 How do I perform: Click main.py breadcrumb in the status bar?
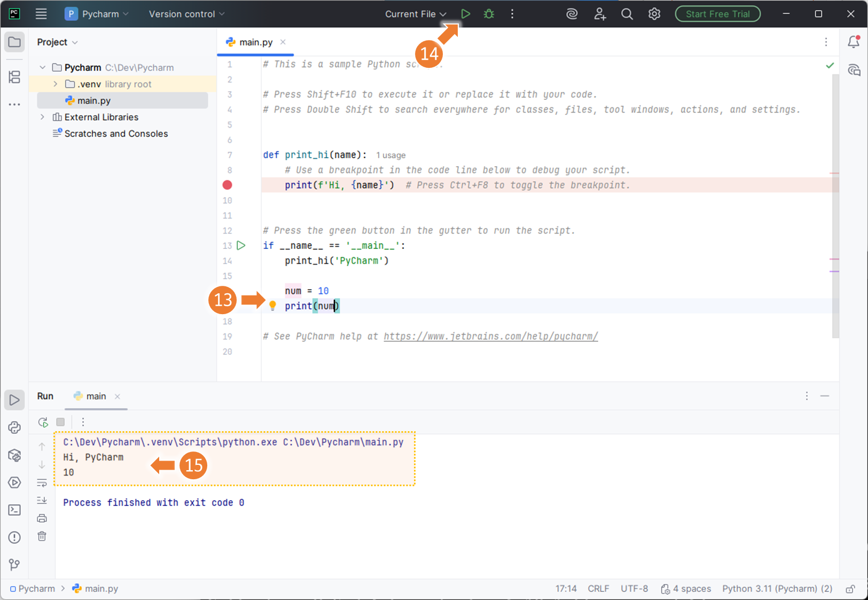coord(95,589)
